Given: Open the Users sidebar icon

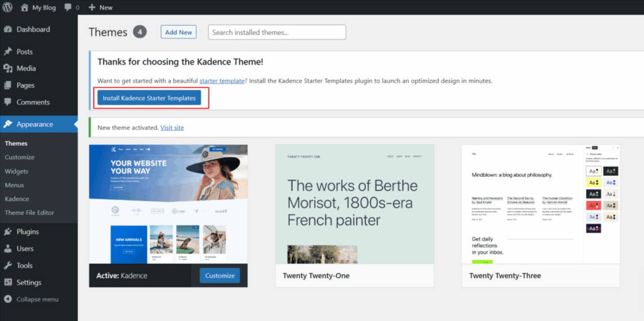Looking at the screenshot, I should point(8,249).
